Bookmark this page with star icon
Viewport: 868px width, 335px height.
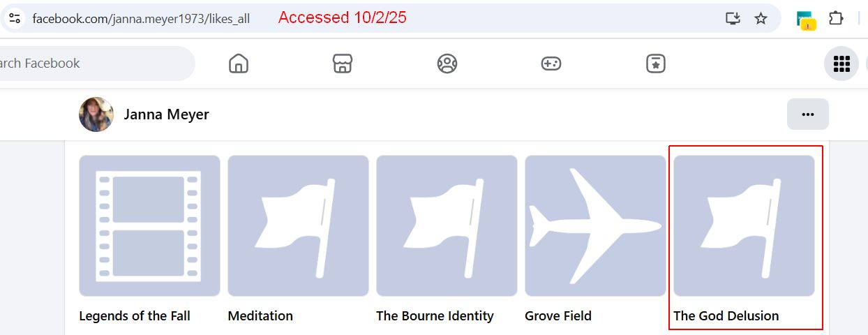761,18
